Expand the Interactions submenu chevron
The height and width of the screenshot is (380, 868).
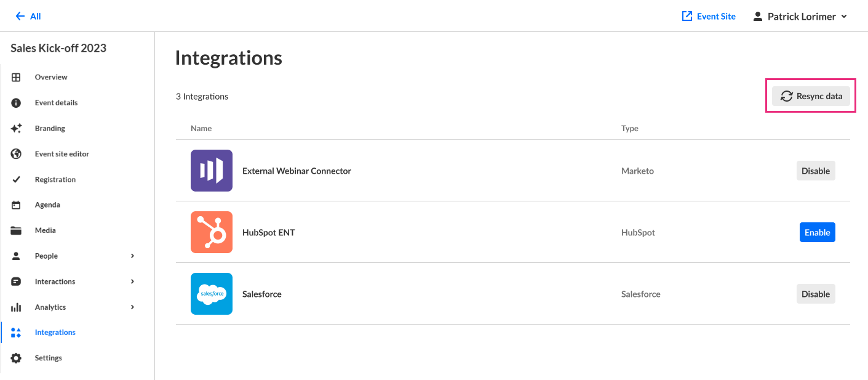(x=132, y=281)
